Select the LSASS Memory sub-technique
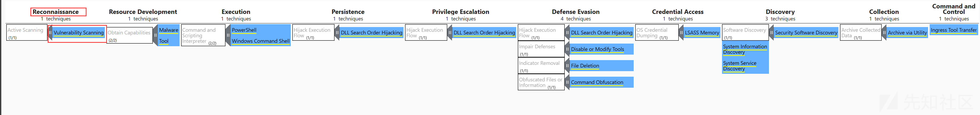980x115 pixels. [702, 33]
